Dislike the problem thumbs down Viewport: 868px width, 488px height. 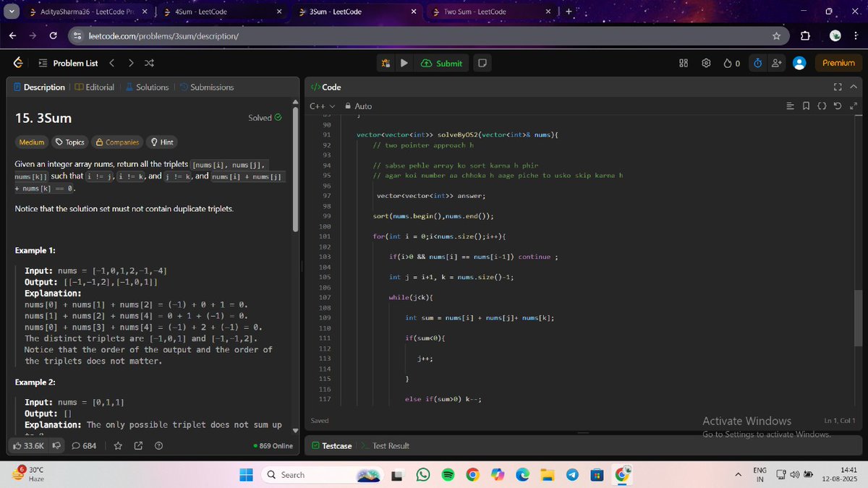(56, 446)
